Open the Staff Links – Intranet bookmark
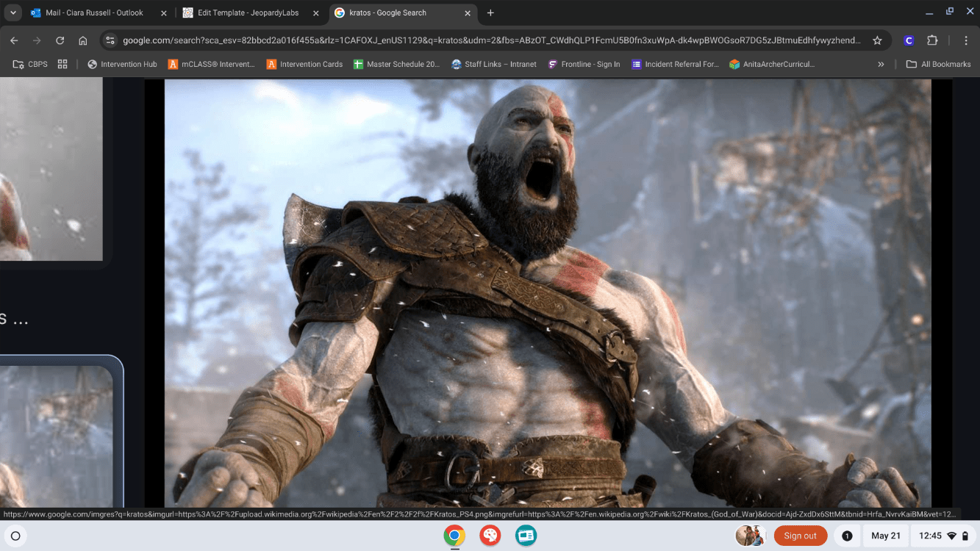 pos(494,64)
